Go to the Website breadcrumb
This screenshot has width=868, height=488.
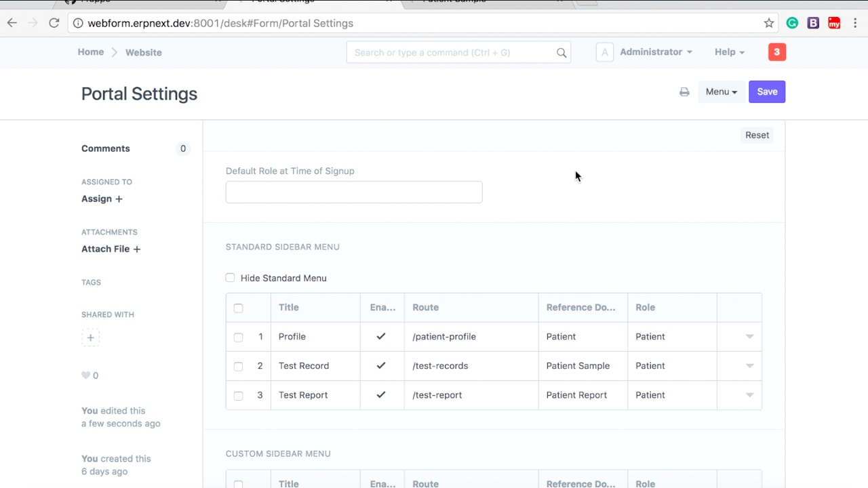[x=144, y=52]
